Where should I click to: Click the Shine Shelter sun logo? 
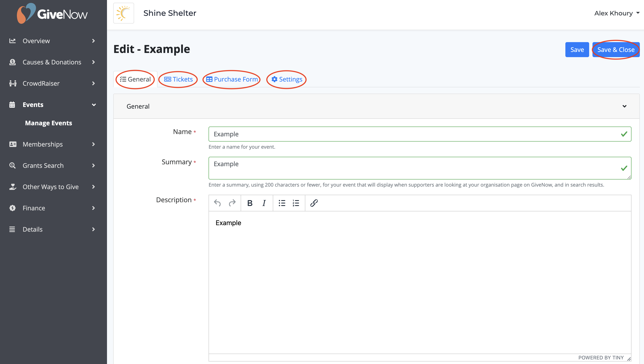tap(123, 13)
